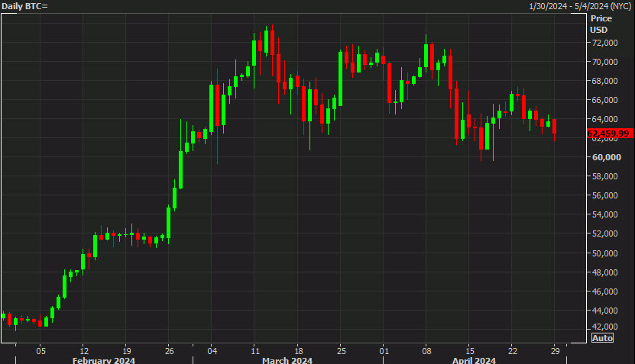The height and width of the screenshot is (364, 635).
Task: Select the 54,000 price axis label
Action: point(604,214)
